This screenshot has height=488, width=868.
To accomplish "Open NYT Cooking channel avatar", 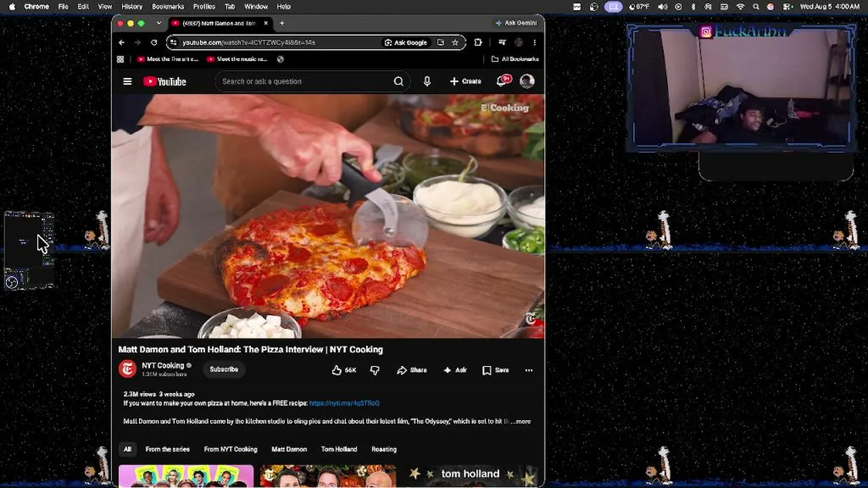I will coord(127,369).
